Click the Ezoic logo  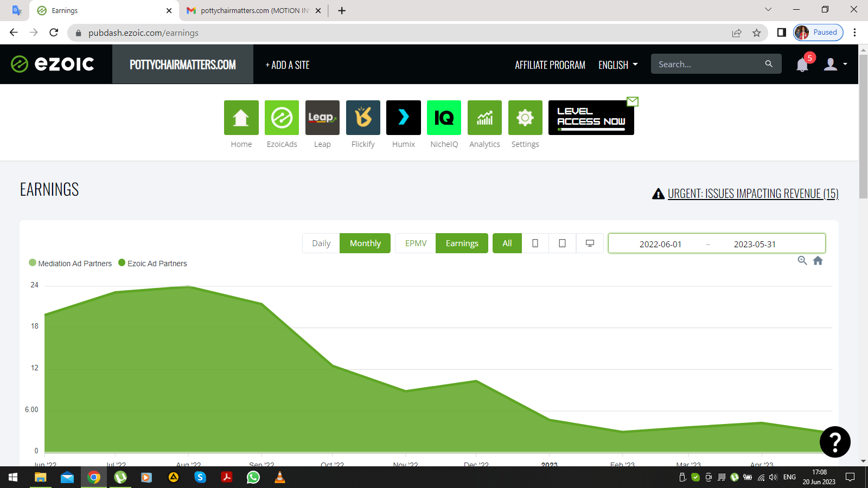(x=53, y=64)
